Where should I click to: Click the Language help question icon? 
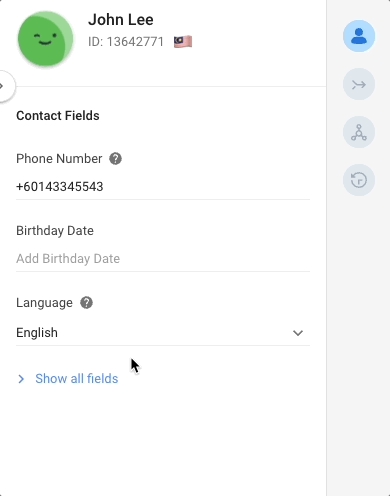[x=86, y=303]
